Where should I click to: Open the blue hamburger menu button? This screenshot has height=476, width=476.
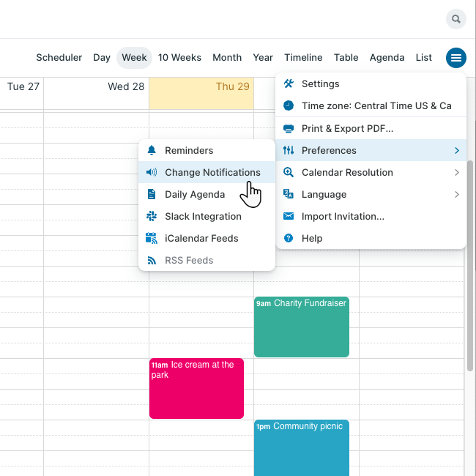(x=456, y=58)
